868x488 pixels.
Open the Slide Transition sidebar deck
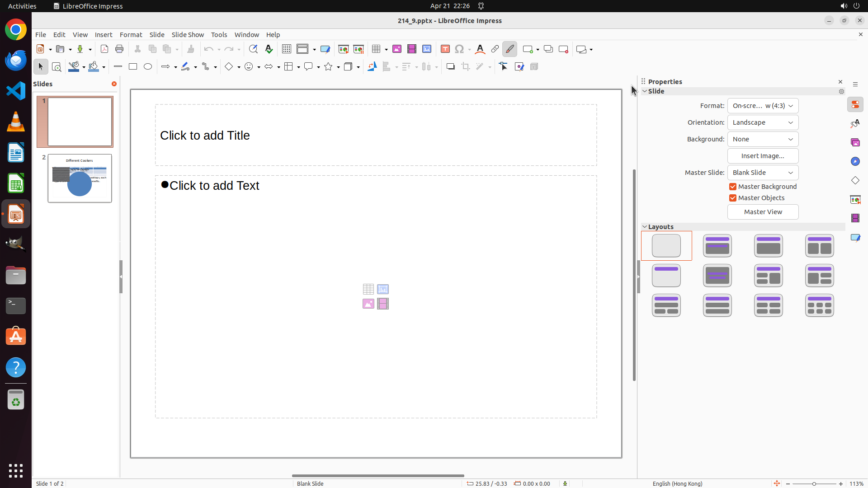click(x=855, y=199)
